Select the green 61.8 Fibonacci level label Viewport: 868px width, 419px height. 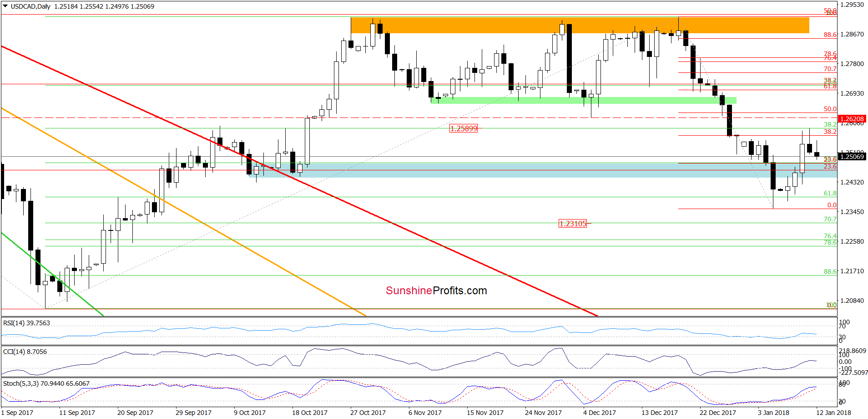[x=830, y=193]
